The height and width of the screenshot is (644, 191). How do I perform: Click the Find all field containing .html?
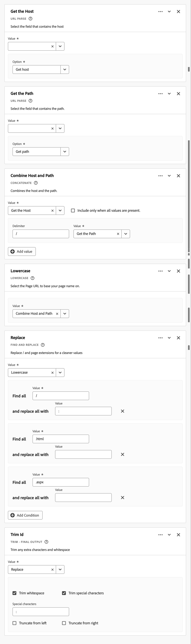tap(61, 439)
